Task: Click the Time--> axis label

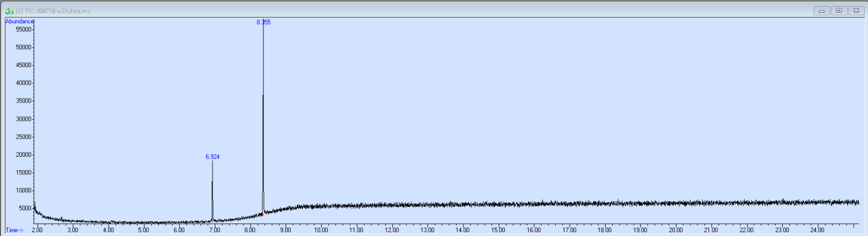Action: (15, 229)
